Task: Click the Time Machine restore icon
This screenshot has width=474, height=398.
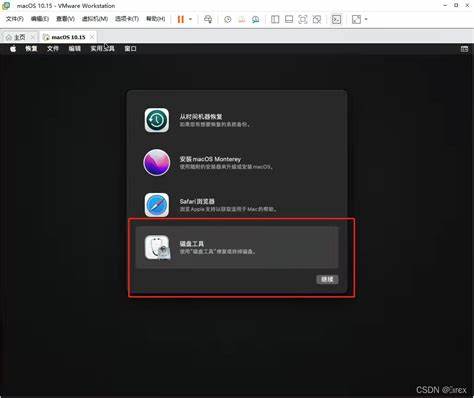Action: click(157, 120)
